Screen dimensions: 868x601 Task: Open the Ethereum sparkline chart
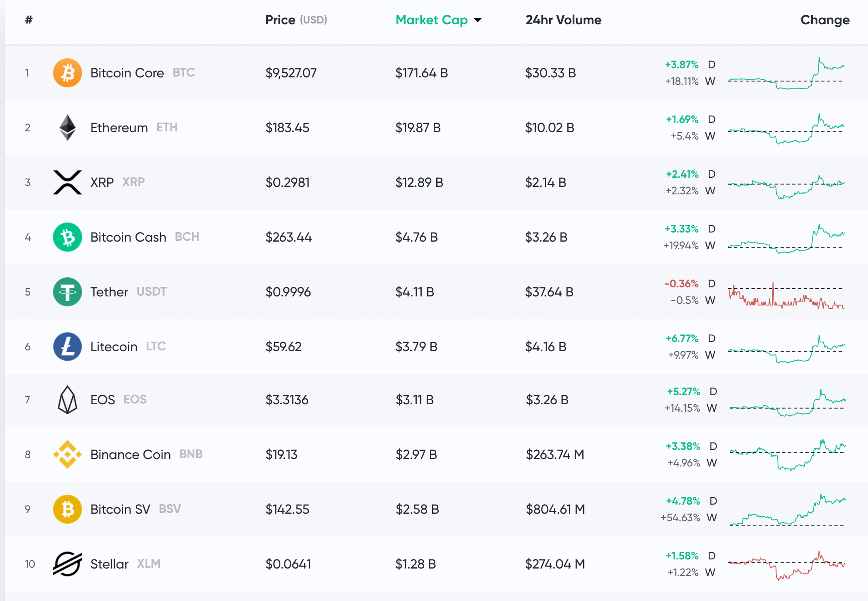tap(786, 129)
